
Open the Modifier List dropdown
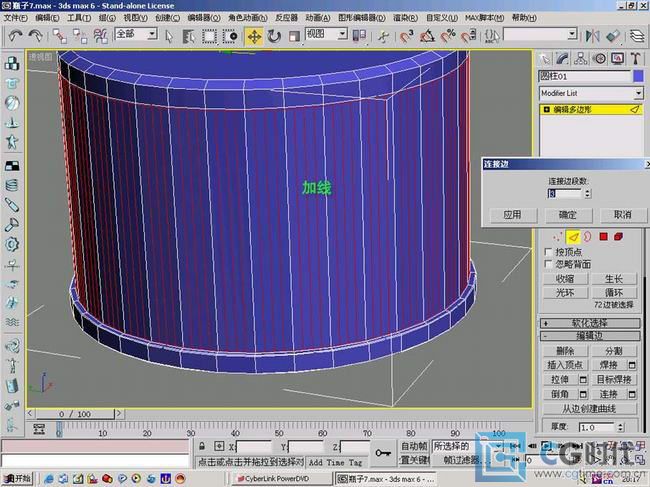pyautogui.click(x=591, y=93)
